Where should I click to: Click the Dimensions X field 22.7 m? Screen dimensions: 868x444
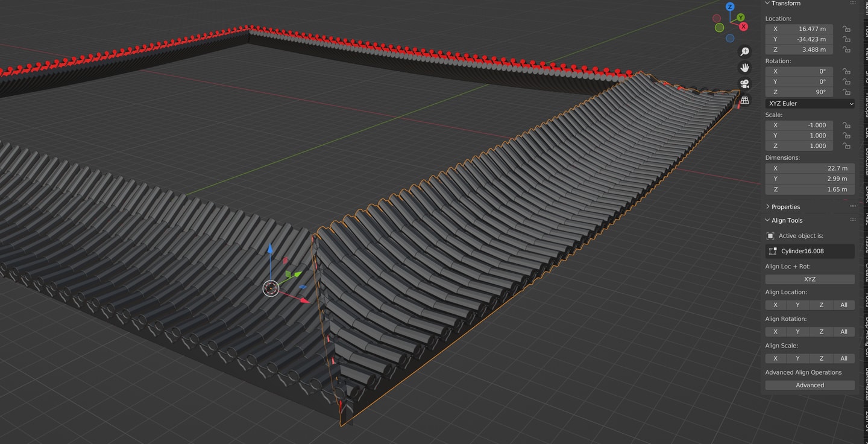(810, 168)
